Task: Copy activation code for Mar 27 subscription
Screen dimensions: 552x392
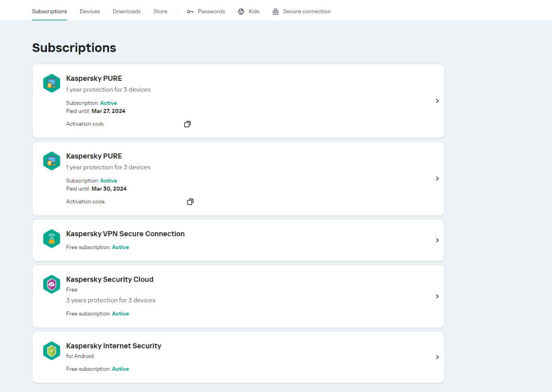Action: click(187, 124)
